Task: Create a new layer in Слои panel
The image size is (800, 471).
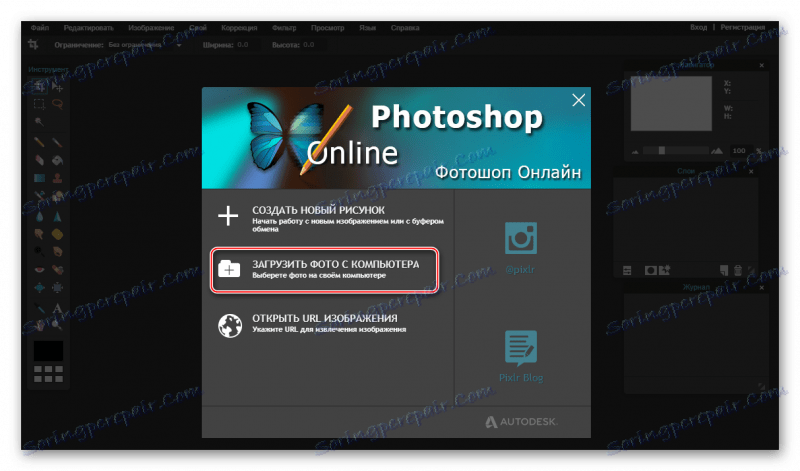Action: click(x=724, y=270)
